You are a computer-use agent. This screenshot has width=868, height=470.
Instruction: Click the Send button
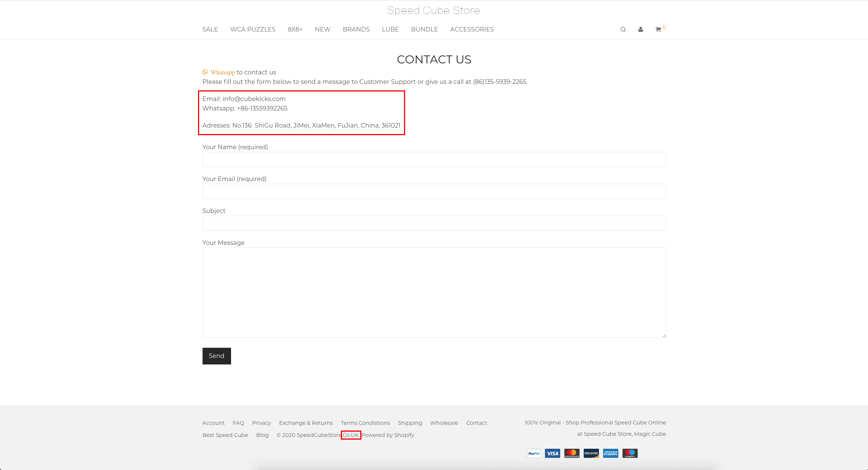coord(217,356)
